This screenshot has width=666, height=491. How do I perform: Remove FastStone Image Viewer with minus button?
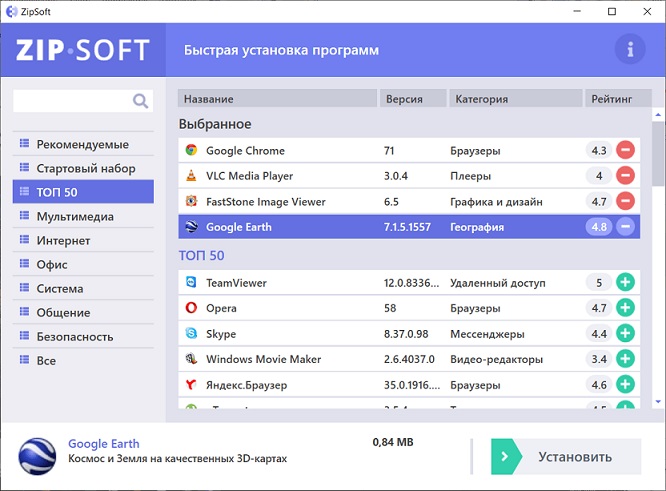coord(625,201)
